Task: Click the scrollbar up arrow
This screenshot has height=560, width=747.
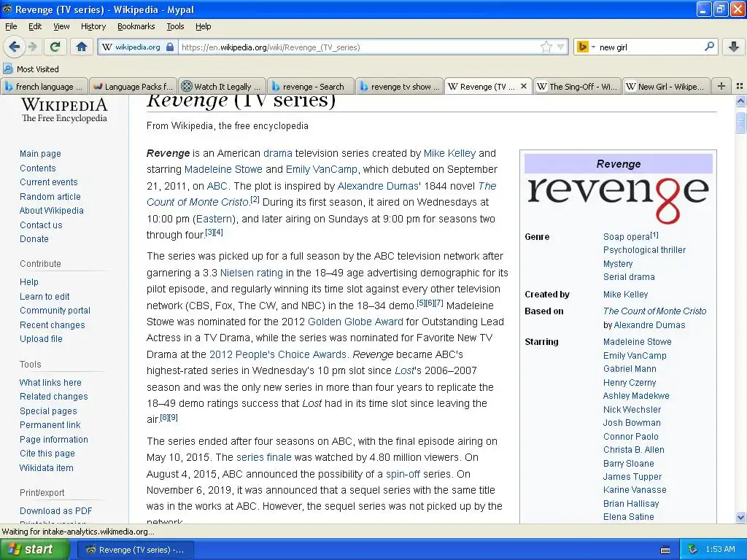Action: coord(740,101)
